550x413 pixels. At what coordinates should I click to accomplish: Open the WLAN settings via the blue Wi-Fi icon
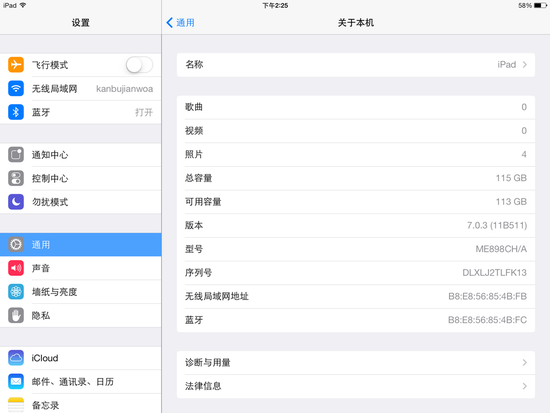[16, 88]
